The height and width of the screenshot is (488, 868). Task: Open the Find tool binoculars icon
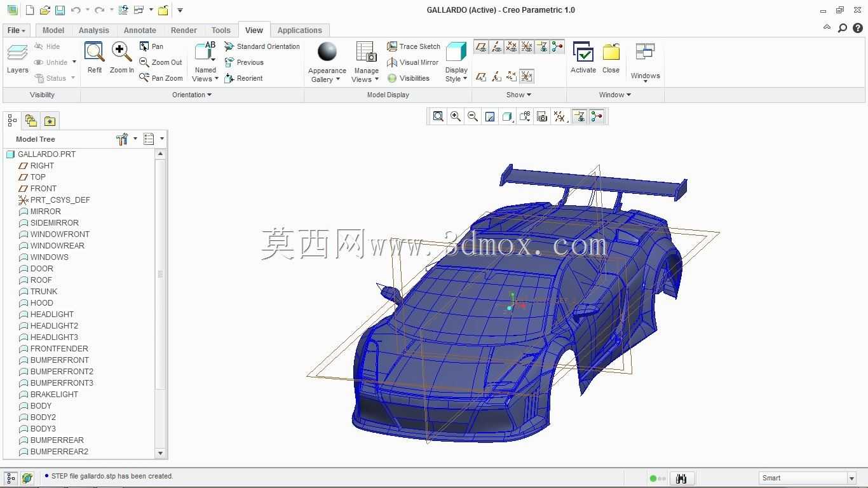(681, 478)
